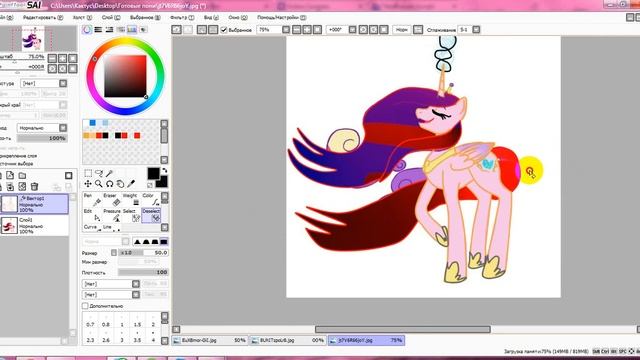
Task: Choose the Line tool
Action: point(111,227)
